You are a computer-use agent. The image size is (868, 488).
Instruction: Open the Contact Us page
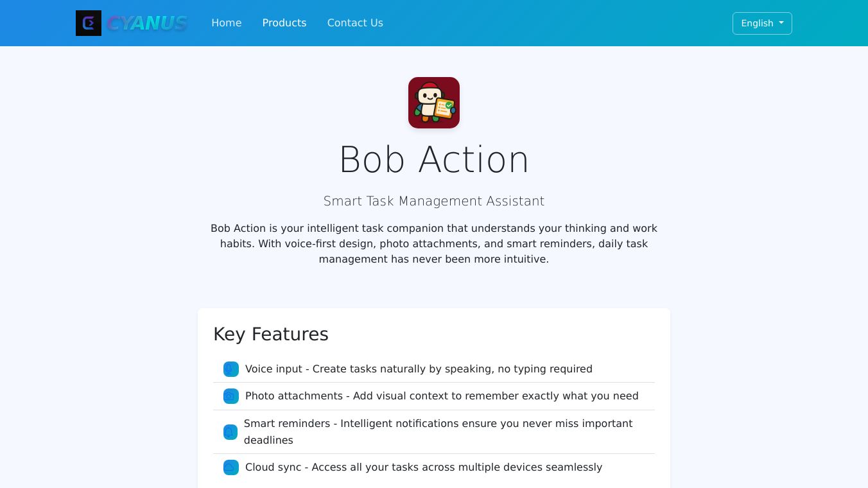[355, 23]
